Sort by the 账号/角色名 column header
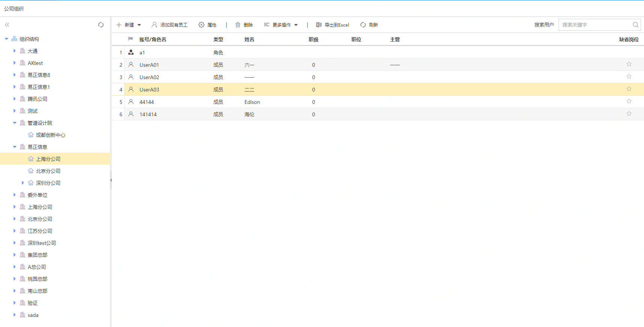The image size is (644, 327). (x=153, y=39)
